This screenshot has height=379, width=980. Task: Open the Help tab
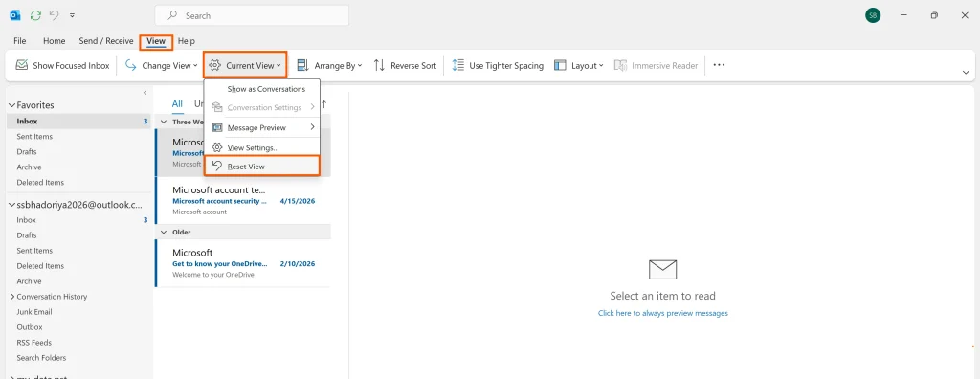[x=187, y=40]
